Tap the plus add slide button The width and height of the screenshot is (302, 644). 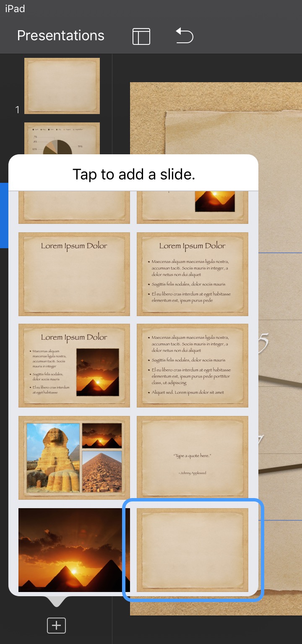[x=56, y=626]
